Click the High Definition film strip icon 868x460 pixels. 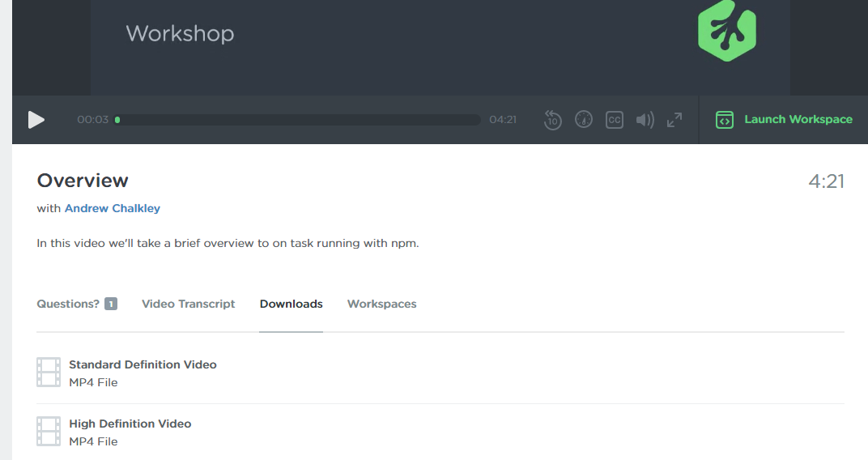[x=49, y=432]
